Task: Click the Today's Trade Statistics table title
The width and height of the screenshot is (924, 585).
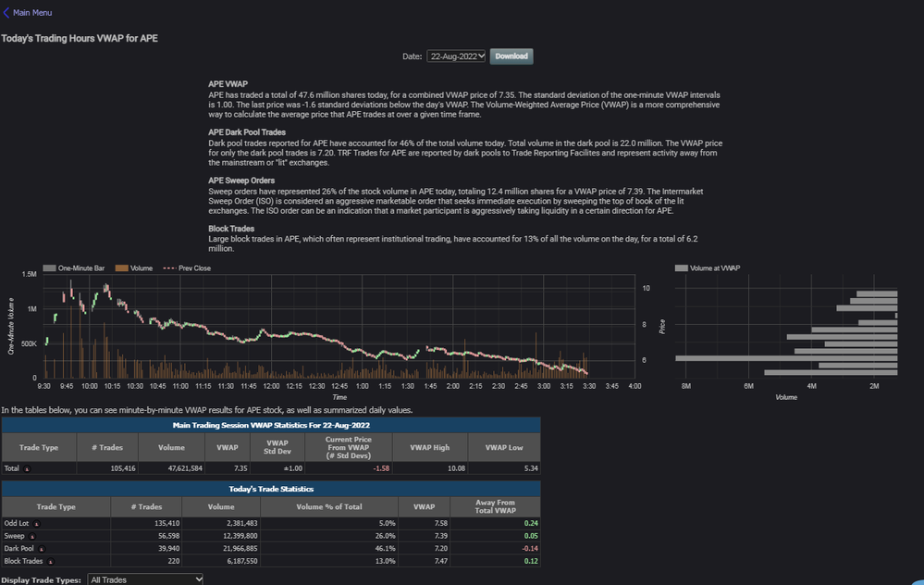Action: click(x=271, y=488)
